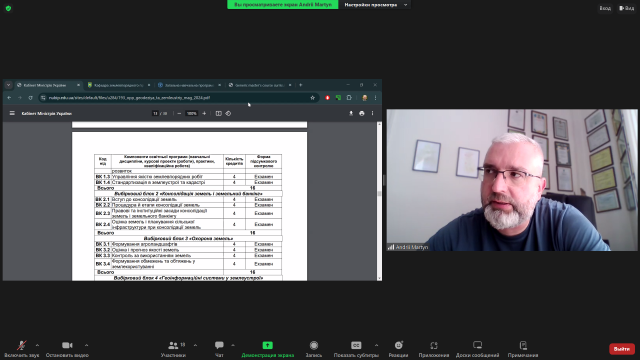Toggle PDF sidebar hamburger menu
640x360 pixels.
(12, 113)
